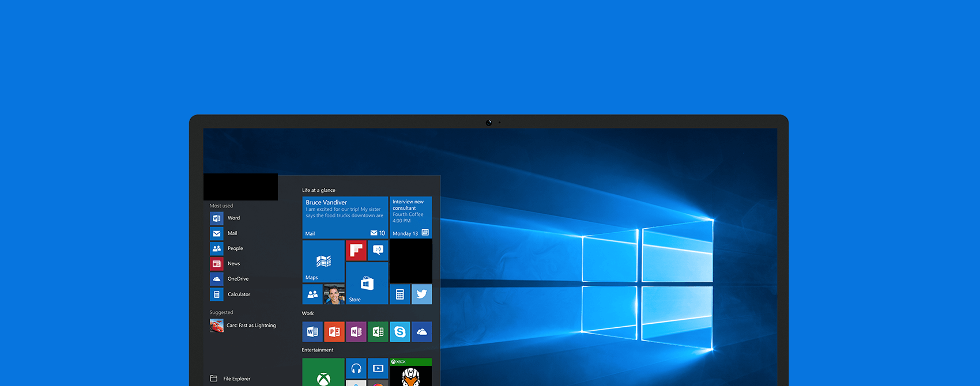Open the Xbox game tile with helmet artwork
Screen dimensions: 980x386
410,372
